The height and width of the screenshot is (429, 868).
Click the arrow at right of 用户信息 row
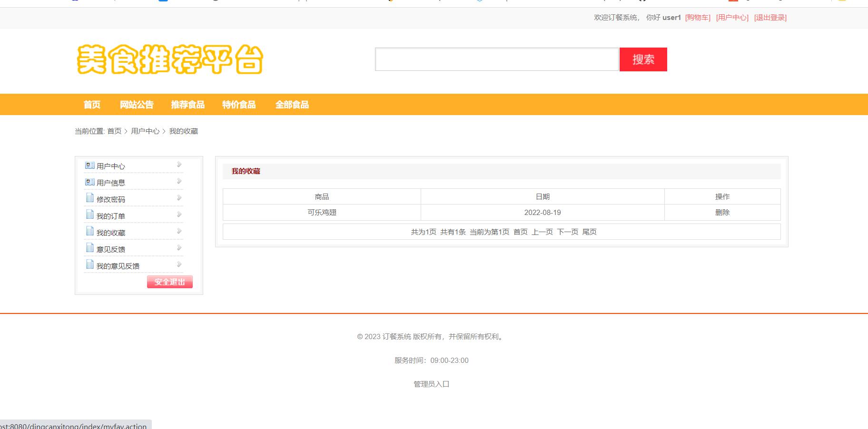coord(179,181)
